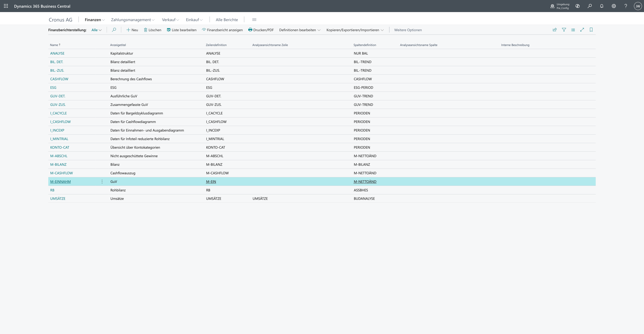Open settings gear icon
The width and height of the screenshot is (644, 334).
point(614,6)
